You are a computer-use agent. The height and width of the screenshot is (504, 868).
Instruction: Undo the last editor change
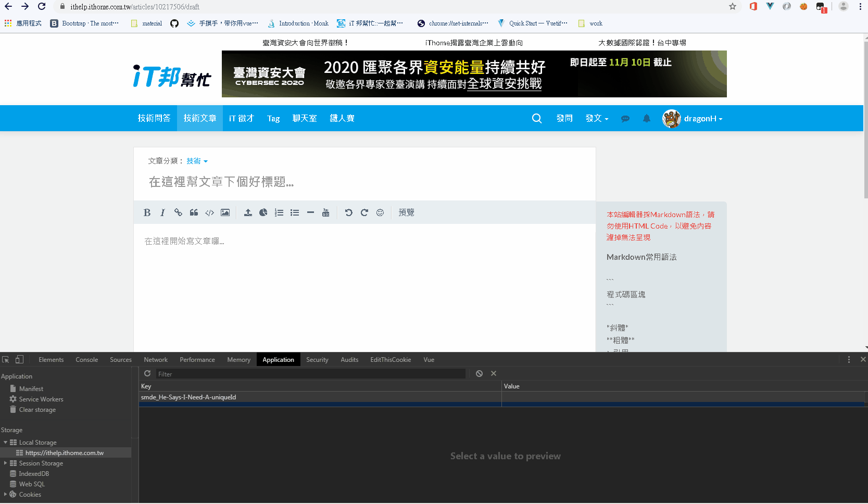(349, 212)
